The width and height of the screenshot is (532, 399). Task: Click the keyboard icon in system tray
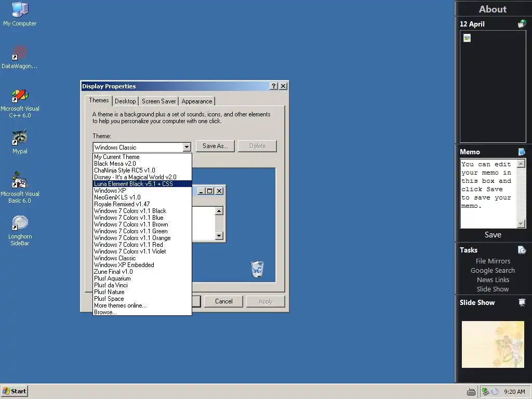[x=471, y=392]
